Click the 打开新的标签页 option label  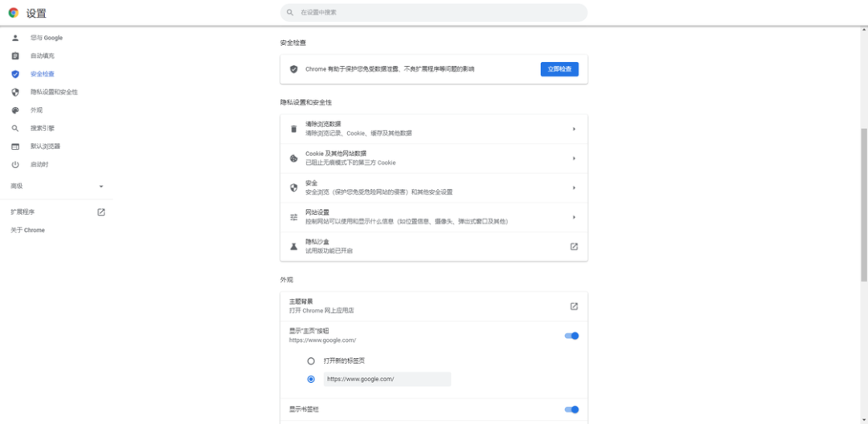344,360
